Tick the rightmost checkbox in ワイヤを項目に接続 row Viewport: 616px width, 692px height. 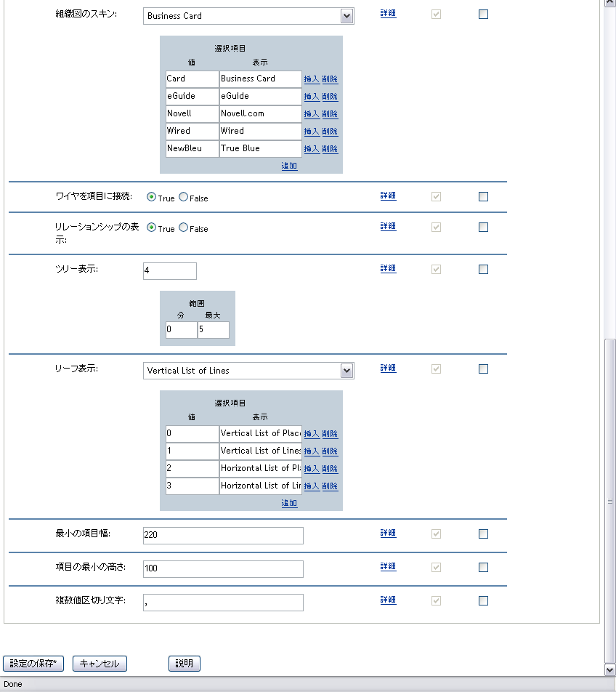click(483, 196)
